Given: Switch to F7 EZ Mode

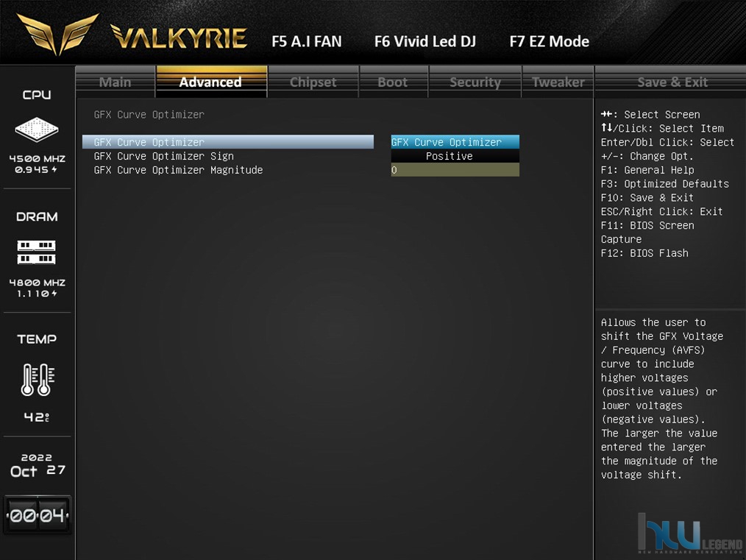Looking at the screenshot, I should (549, 41).
